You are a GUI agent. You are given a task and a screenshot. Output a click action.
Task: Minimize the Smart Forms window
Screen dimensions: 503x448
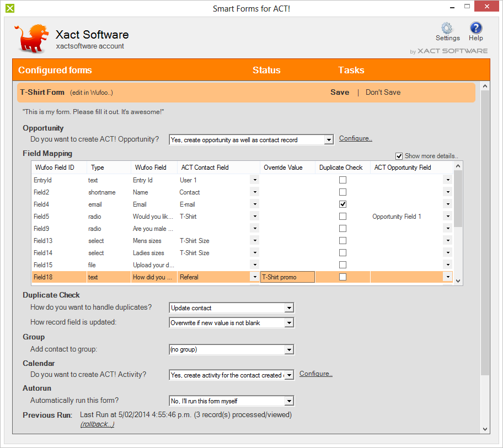click(452, 7)
